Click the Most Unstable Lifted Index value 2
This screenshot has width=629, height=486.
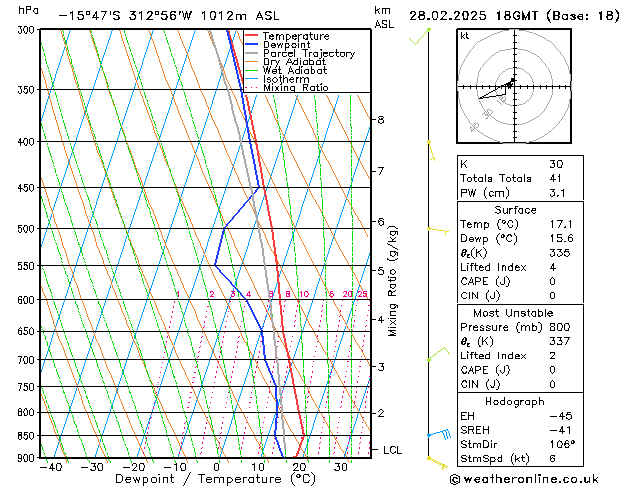553,356
